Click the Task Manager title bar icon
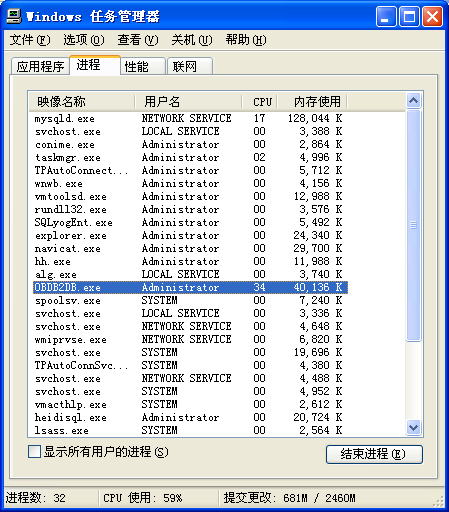Screen dimensions: 449x512 click(14, 16)
